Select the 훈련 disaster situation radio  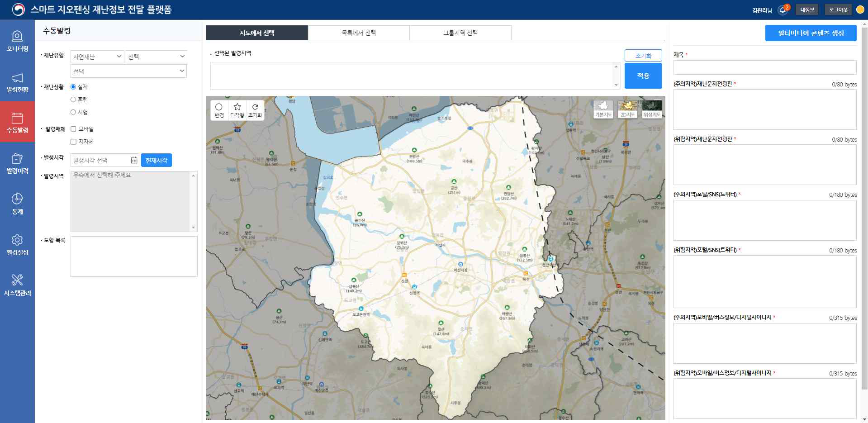[x=73, y=100]
